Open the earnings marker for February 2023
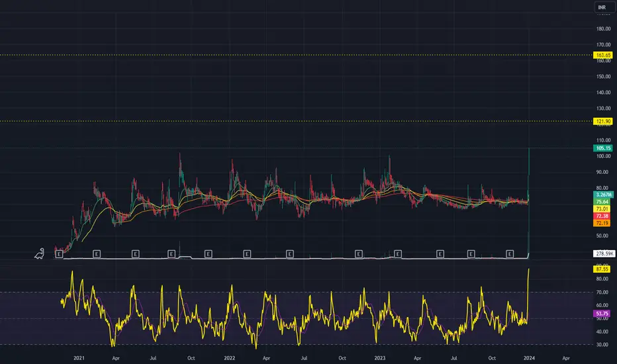Image resolution: width=617 pixels, height=364 pixels. pyautogui.click(x=397, y=254)
